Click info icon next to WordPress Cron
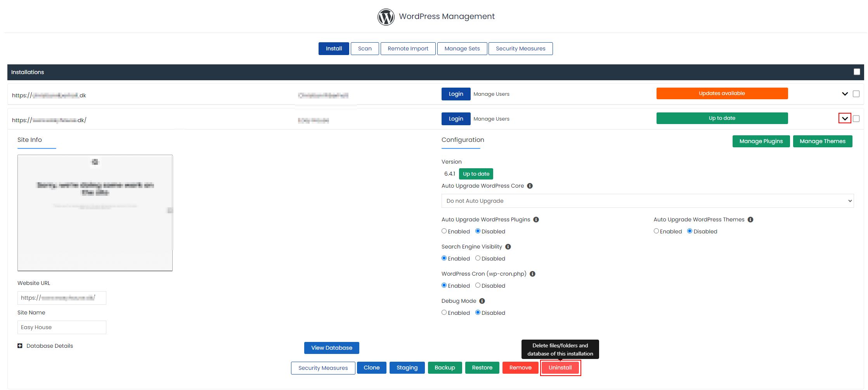868x390 pixels. (532, 274)
